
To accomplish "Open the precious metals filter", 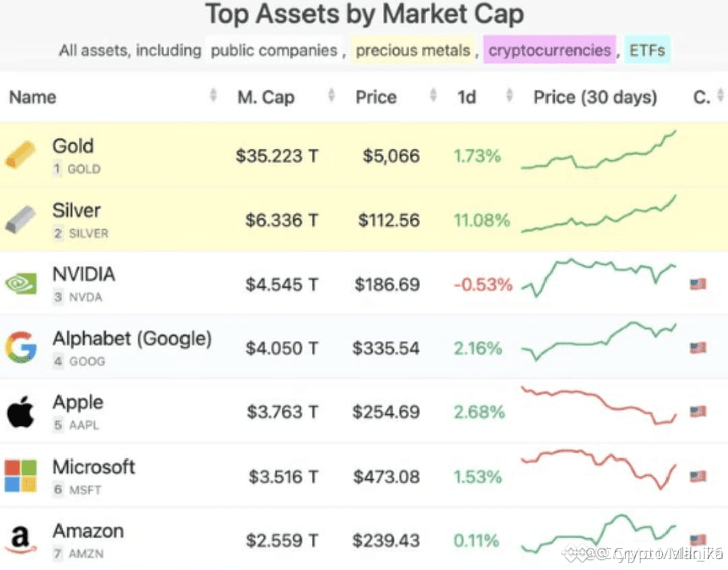I will [x=413, y=49].
